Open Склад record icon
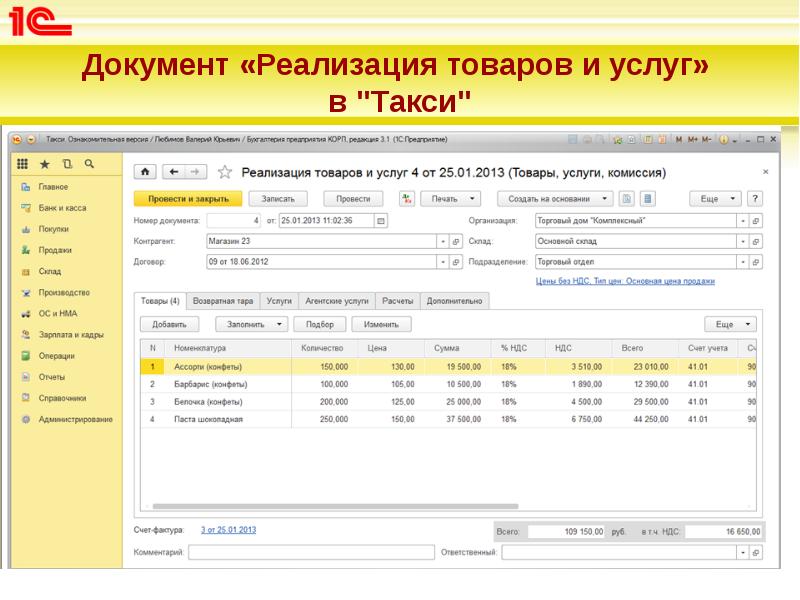Viewport: 800px width, 600px height. 756,241
